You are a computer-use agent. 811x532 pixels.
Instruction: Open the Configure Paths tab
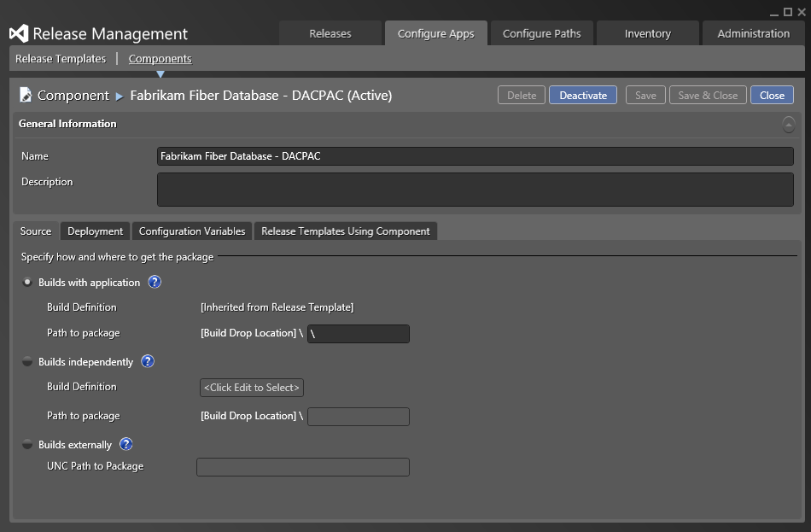[541, 33]
